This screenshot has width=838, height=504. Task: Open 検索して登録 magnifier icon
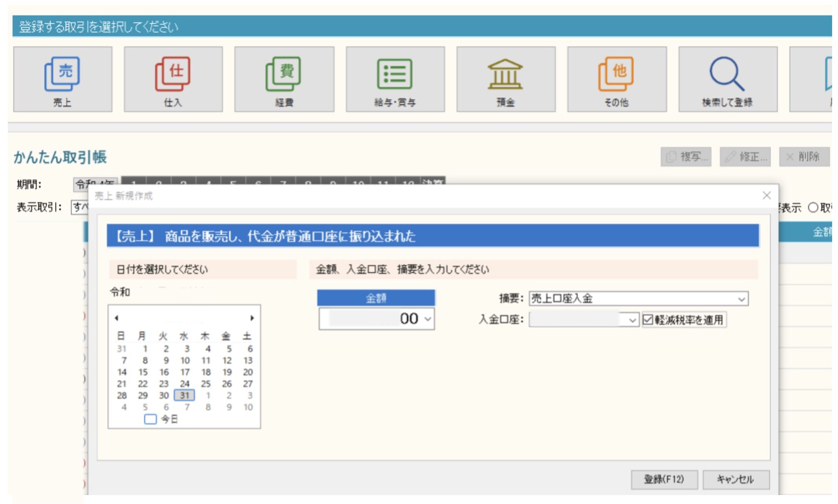coord(728,79)
